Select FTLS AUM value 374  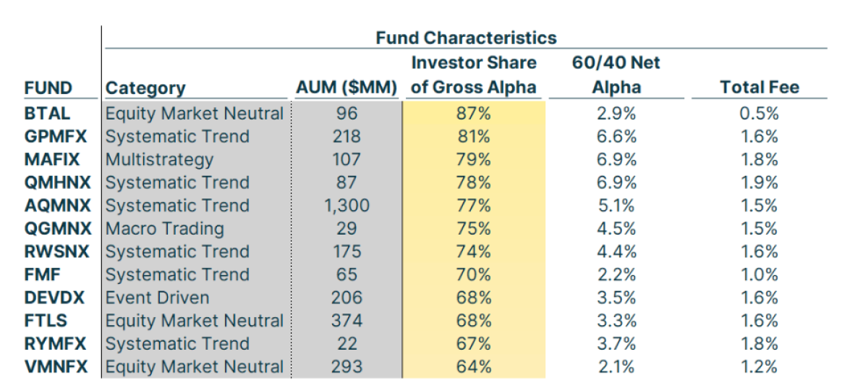coord(346,321)
